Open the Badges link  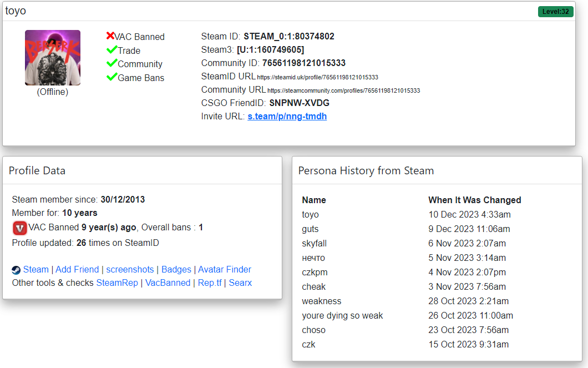pyautogui.click(x=176, y=270)
